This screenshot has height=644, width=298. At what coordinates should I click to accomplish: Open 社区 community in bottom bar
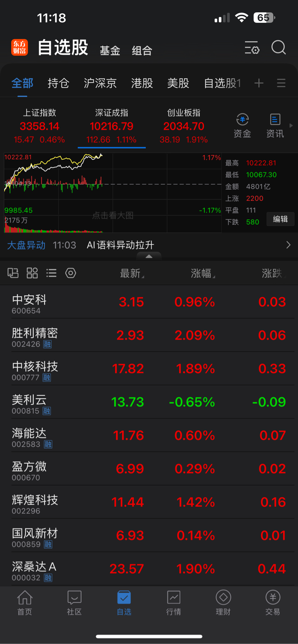pos(74,603)
